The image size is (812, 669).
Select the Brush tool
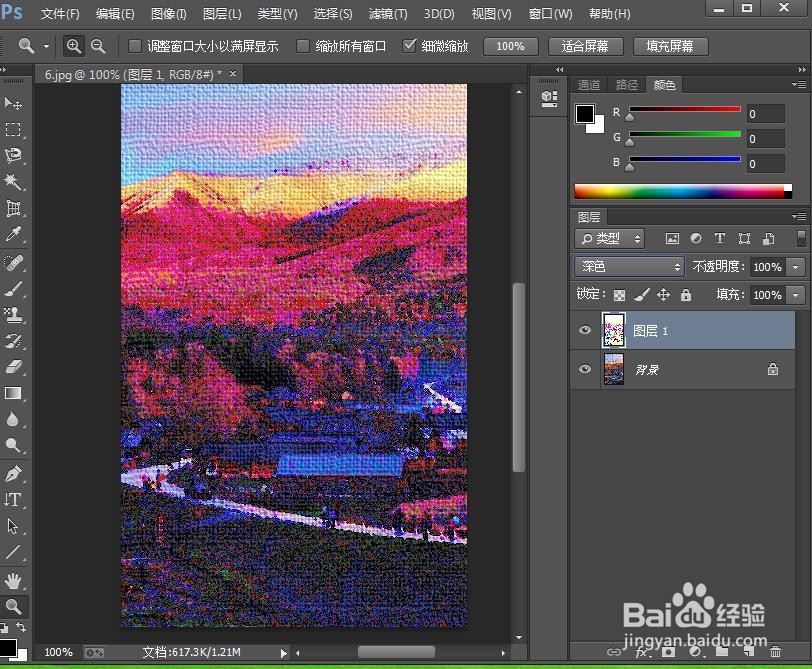pos(13,288)
